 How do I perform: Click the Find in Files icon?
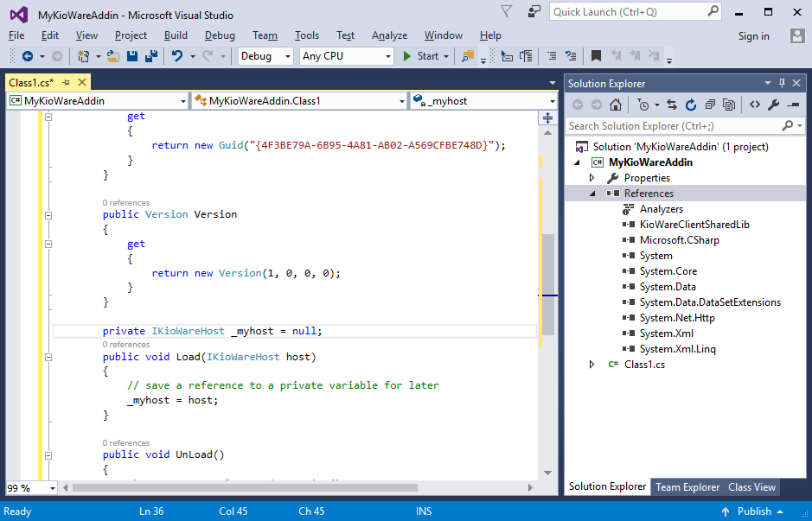coord(468,56)
